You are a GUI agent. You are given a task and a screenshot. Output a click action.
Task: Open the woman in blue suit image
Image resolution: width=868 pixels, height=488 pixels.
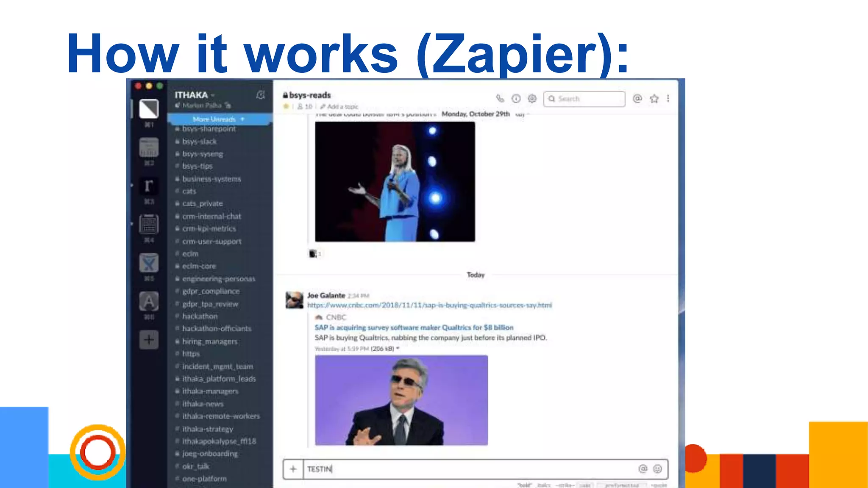click(x=395, y=182)
